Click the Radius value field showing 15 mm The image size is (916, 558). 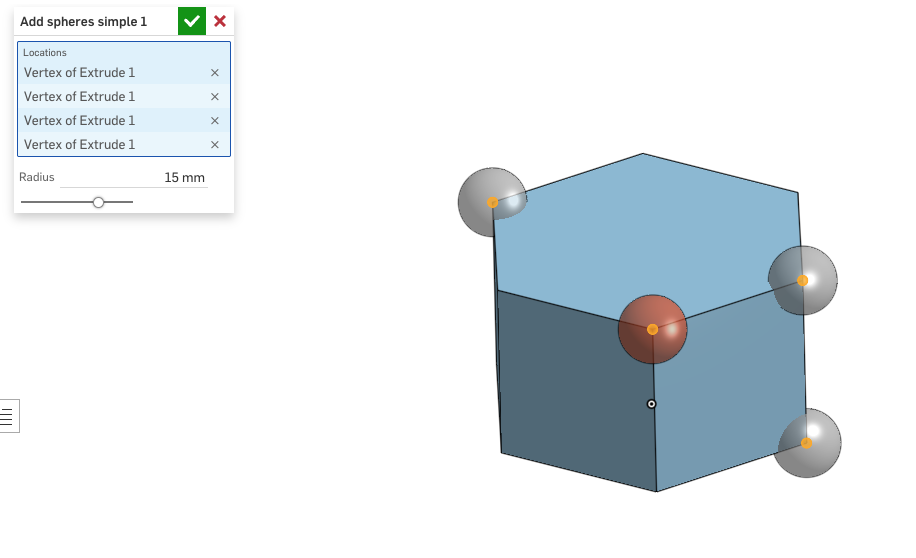(134, 178)
